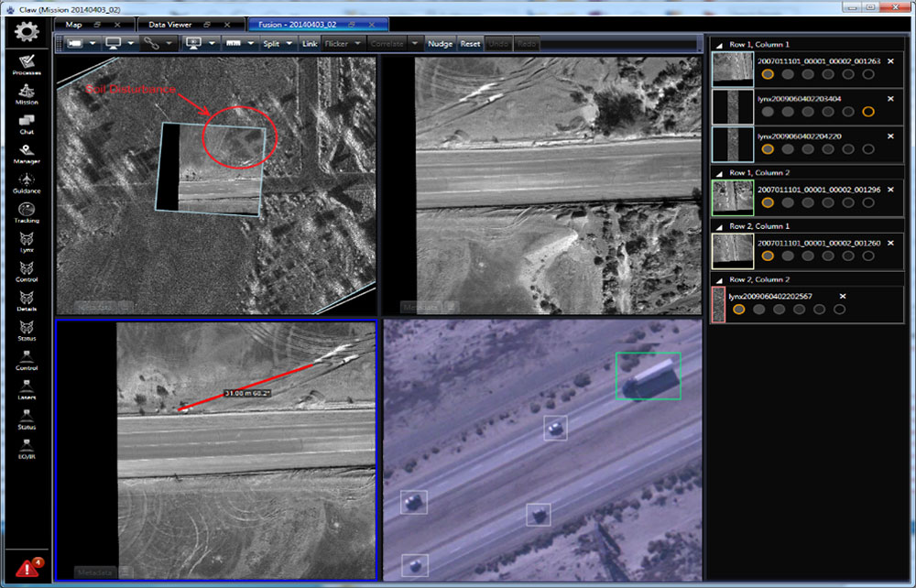Click the Lynx sidebar icon
The width and height of the screenshot is (916, 588).
pyautogui.click(x=27, y=239)
